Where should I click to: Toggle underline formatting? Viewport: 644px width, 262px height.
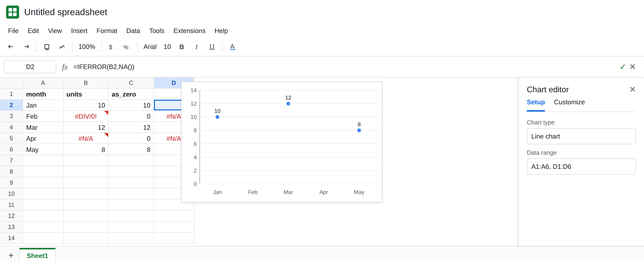212,47
